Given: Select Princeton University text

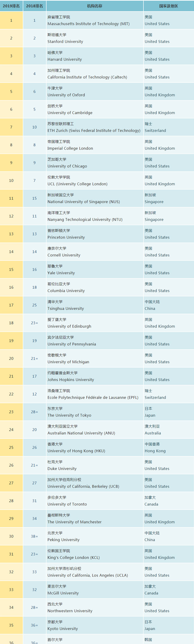Looking at the screenshot, I should (x=66, y=237).
